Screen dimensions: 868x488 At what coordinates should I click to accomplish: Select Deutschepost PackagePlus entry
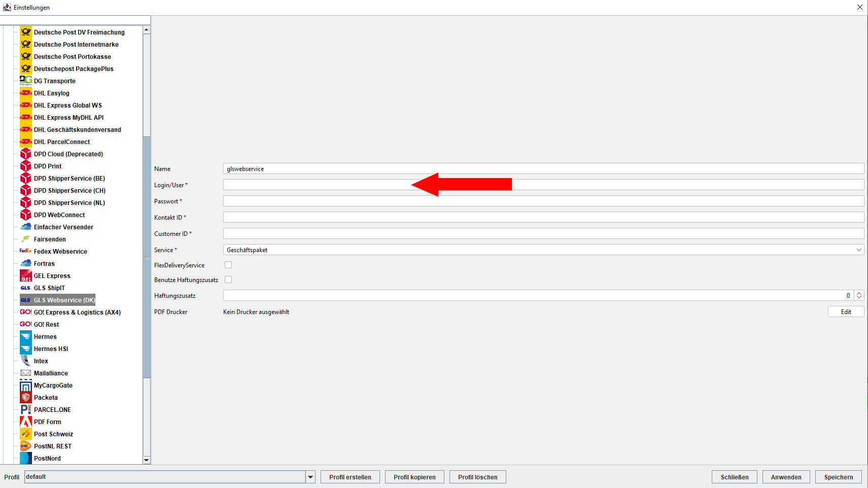[74, 68]
